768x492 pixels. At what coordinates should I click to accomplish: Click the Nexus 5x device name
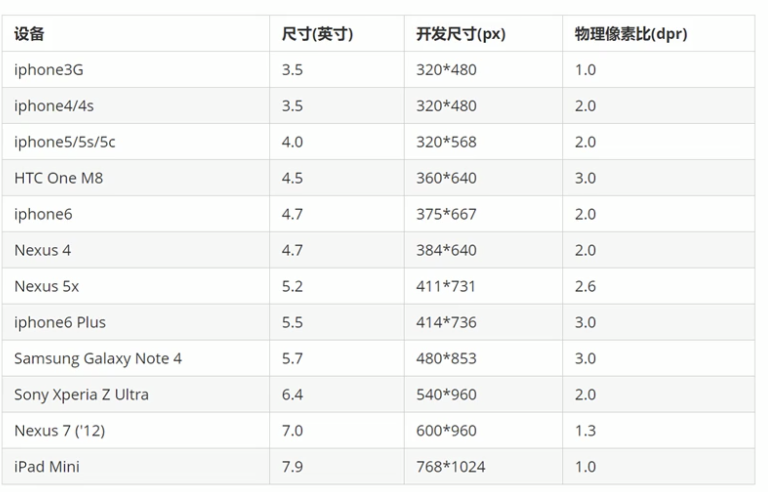click(x=46, y=286)
